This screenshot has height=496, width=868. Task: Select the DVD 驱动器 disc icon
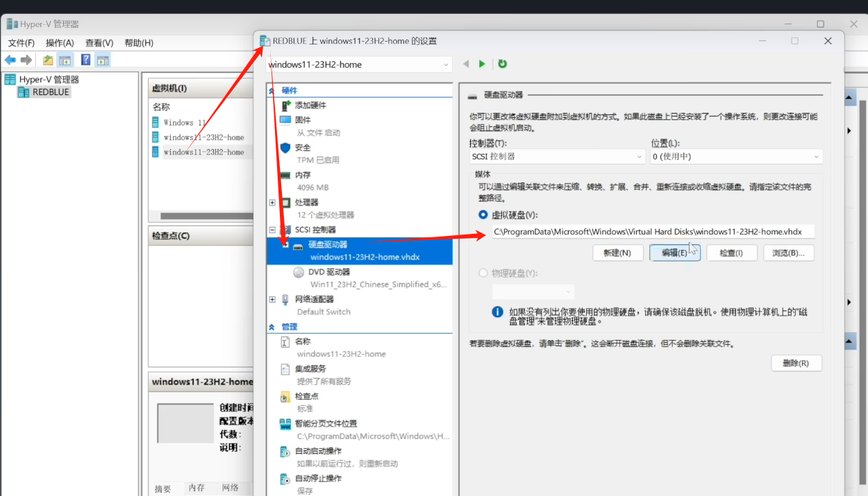pos(299,272)
